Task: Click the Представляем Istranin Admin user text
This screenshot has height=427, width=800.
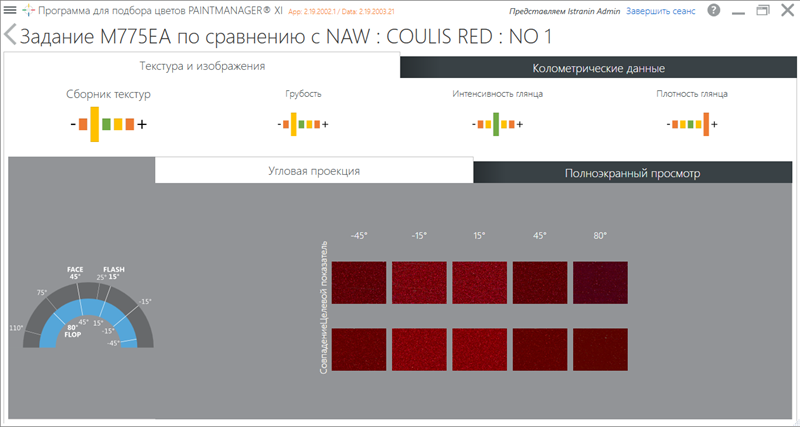Action: tap(565, 11)
